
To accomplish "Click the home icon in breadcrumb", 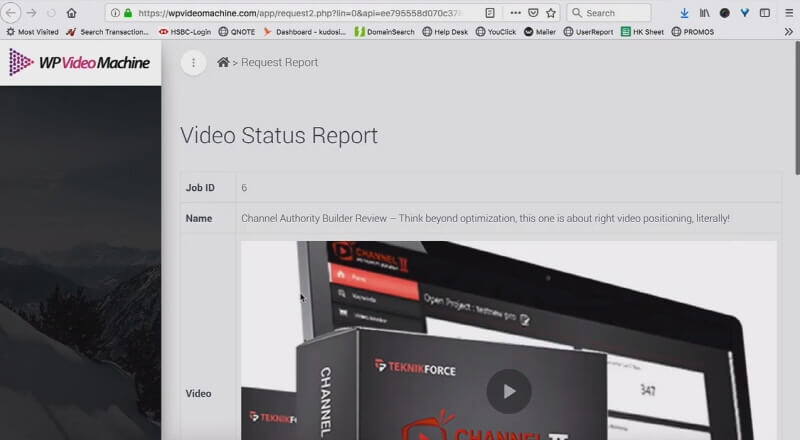I will [223, 62].
